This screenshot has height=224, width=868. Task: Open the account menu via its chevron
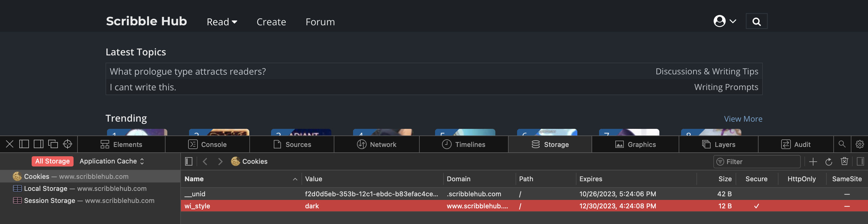point(733,21)
